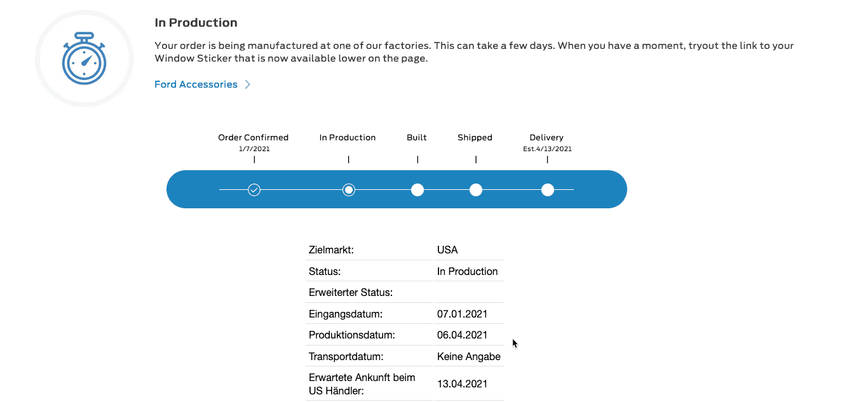Click the blue order progress bar
868x402 pixels.
click(397, 189)
